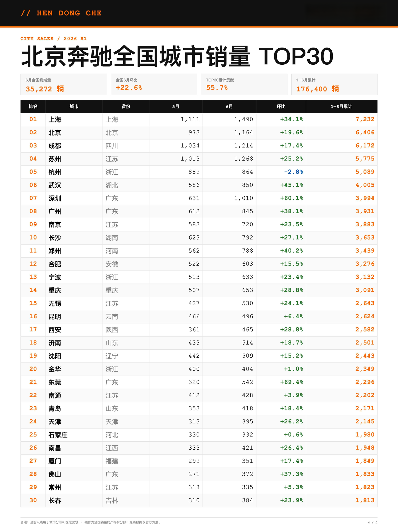
Task: Click the city name 苏州
Action: click(55, 159)
